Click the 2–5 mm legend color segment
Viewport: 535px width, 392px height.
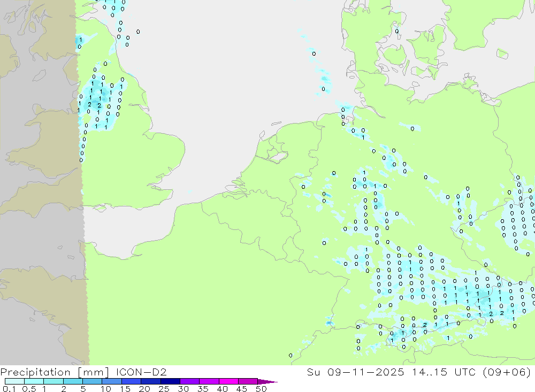tap(73, 381)
